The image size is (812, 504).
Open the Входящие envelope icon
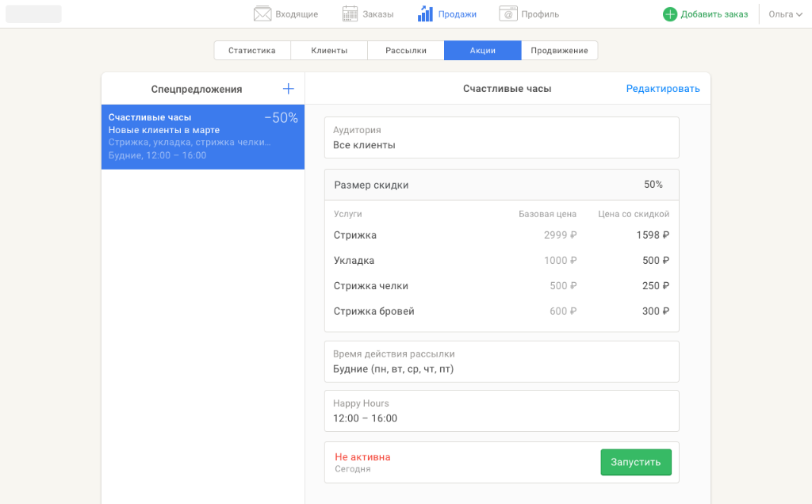point(262,14)
